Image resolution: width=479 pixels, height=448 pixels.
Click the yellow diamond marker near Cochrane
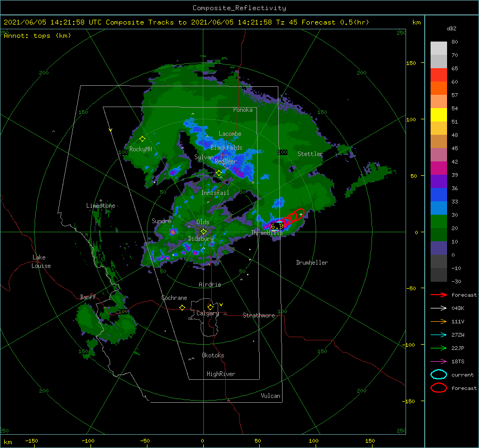click(182, 307)
